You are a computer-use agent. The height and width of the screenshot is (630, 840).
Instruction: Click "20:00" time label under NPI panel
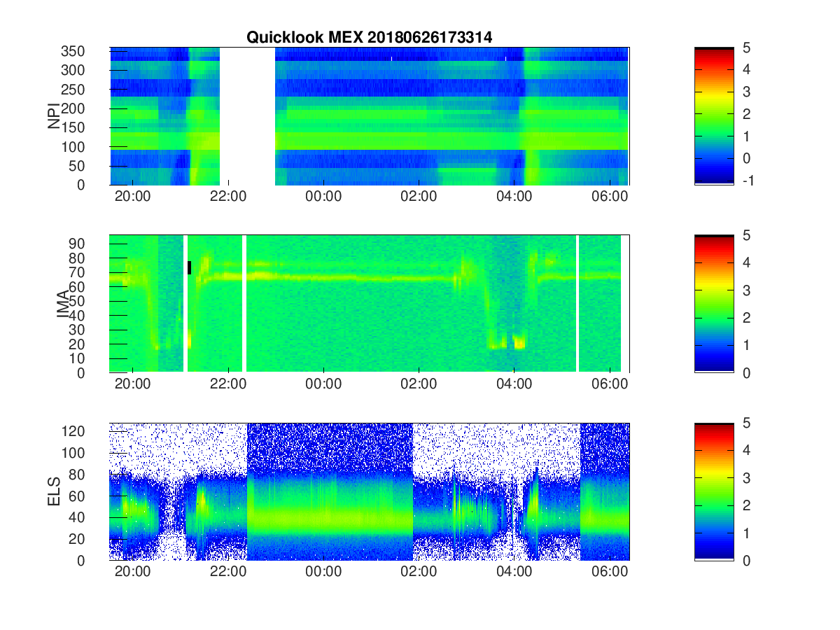click(x=133, y=197)
